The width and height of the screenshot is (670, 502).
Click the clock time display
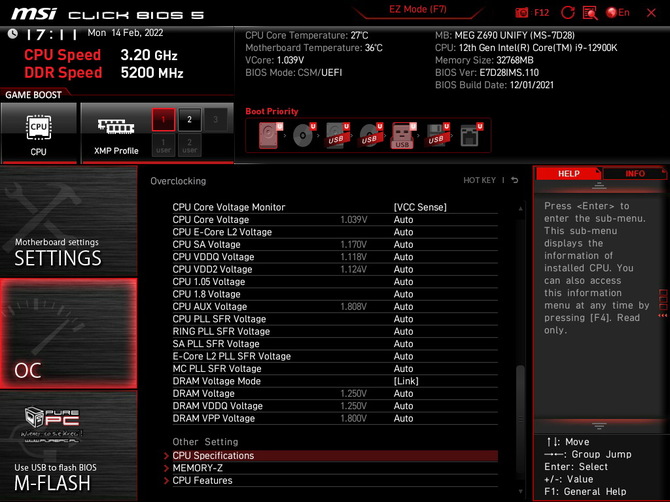[x=51, y=34]
